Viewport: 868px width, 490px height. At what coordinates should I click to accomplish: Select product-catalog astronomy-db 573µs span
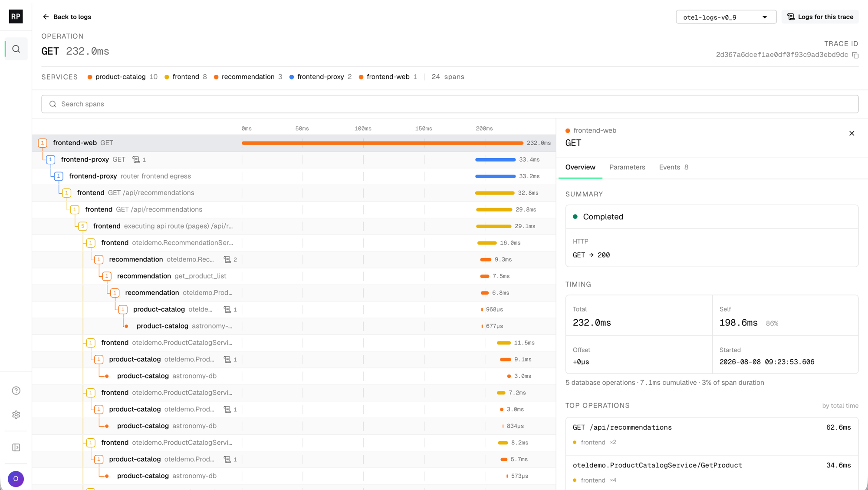click(x=294, y=476)
